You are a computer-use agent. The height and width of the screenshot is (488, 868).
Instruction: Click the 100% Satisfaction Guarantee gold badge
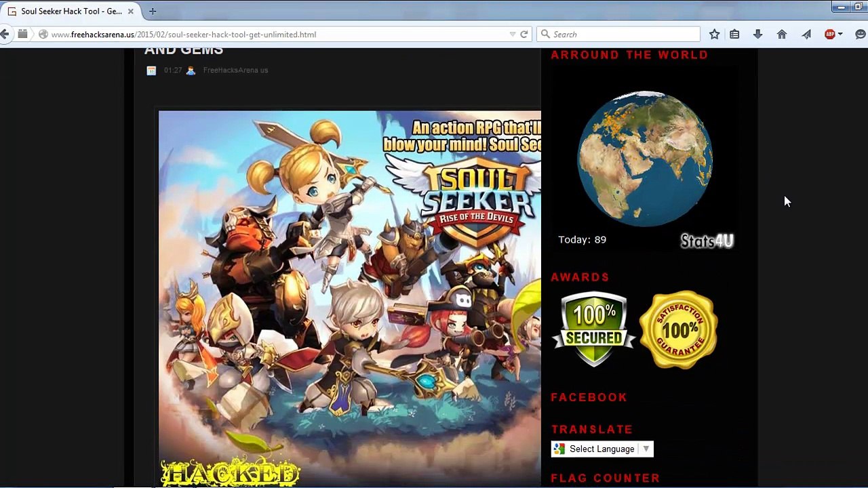pos(679,330)
